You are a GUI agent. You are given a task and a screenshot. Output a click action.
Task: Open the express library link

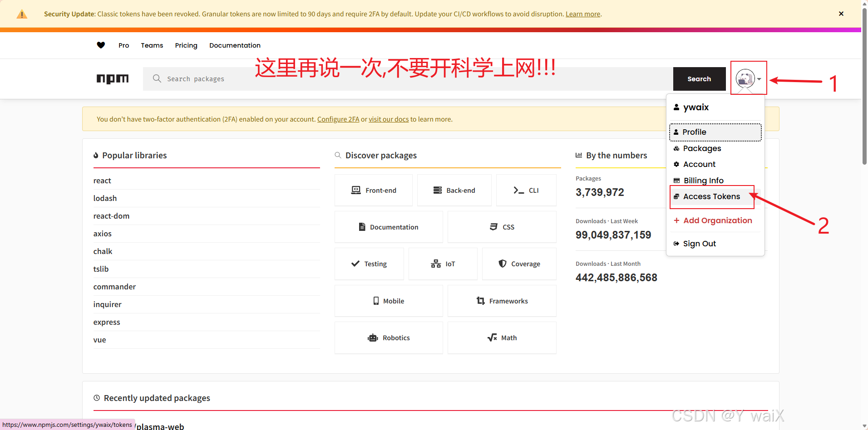coord(107,322)
